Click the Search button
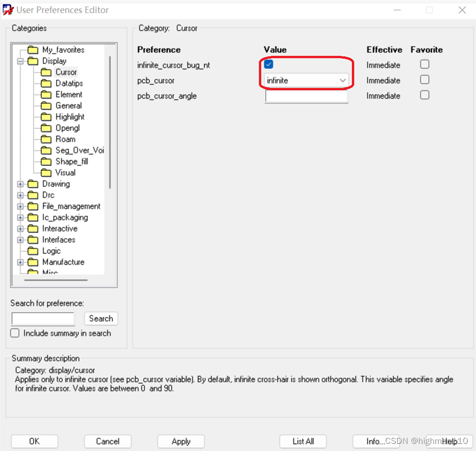Viewport: 476px width, 451px height. click(101, 319)
